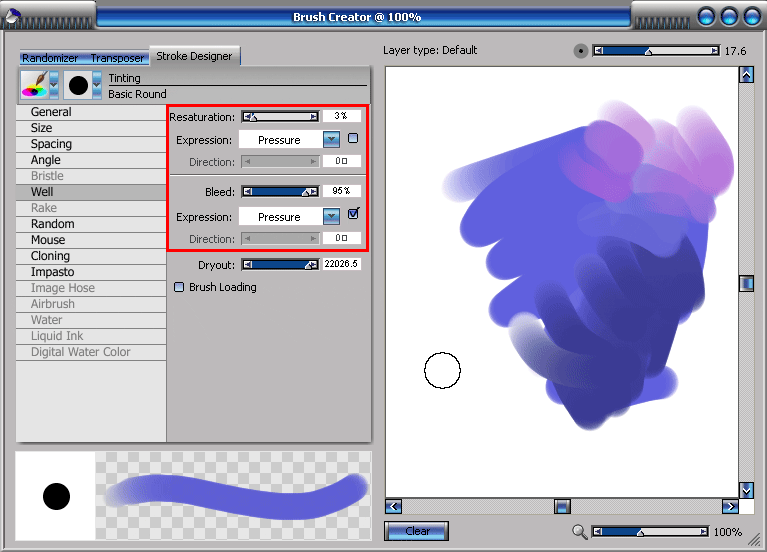
Task: Click the horizontal scrollbar thumb
Action: click(x=562, y=506)
